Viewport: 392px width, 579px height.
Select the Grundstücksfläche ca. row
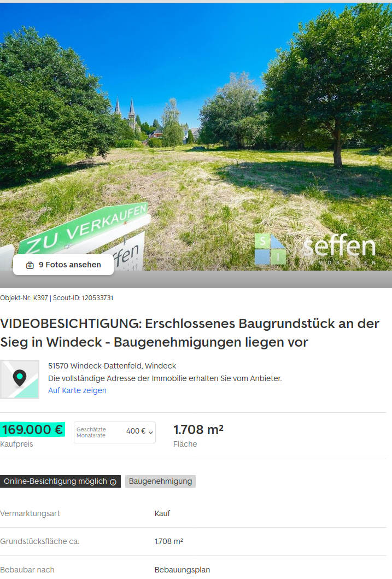(x=193, y=541)
